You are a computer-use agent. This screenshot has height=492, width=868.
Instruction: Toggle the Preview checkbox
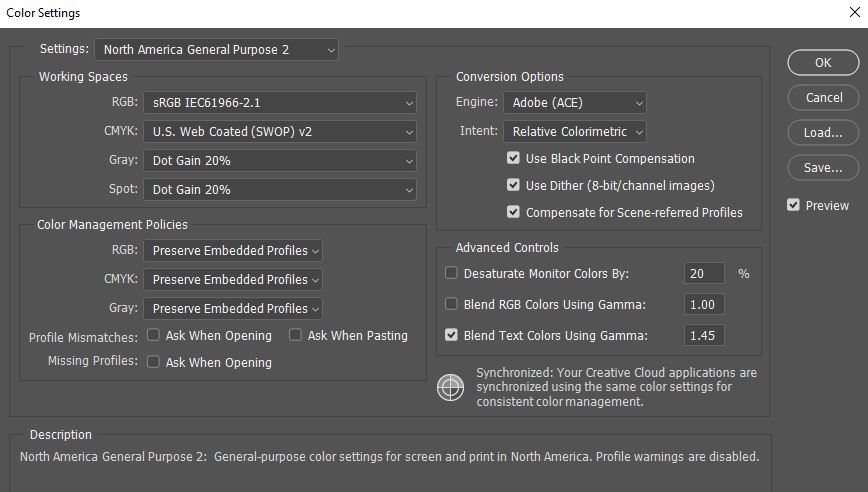(794, 205)
